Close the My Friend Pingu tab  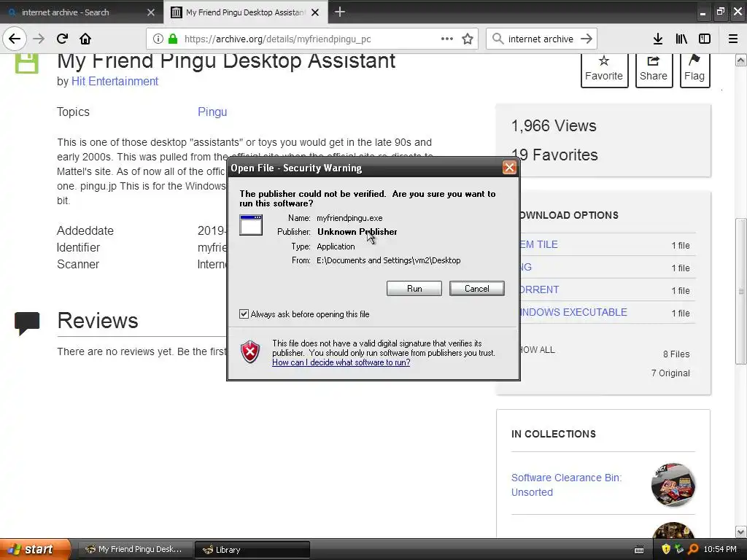315,12
